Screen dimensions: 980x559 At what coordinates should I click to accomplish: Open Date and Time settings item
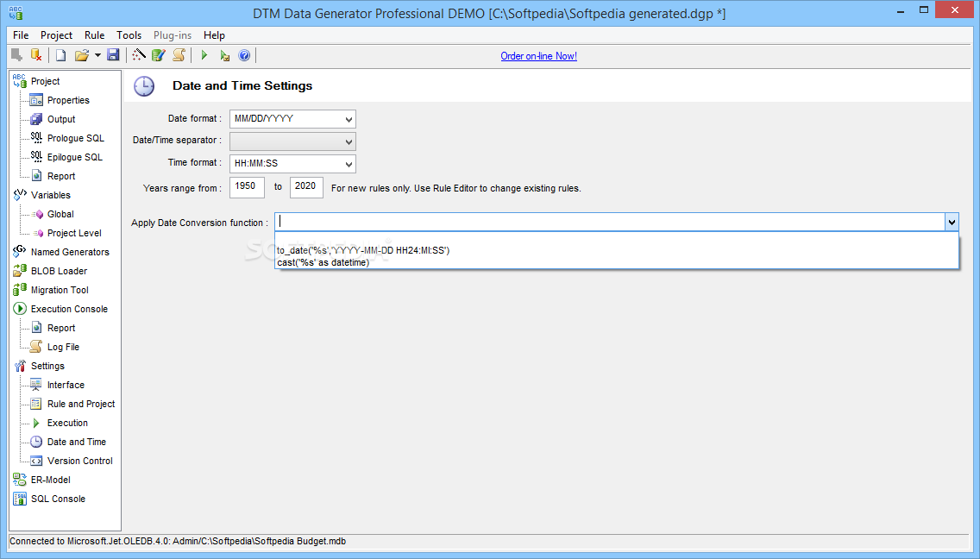click(x=77, y=442)
